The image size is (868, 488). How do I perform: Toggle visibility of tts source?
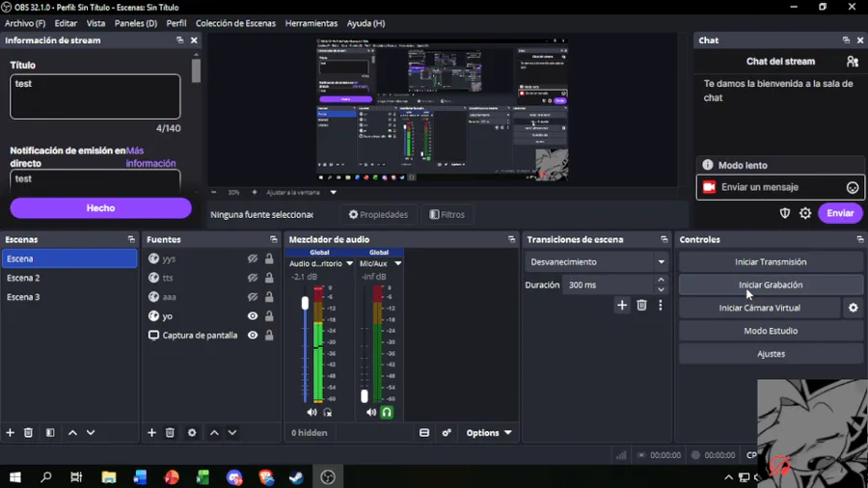[253, 278]
